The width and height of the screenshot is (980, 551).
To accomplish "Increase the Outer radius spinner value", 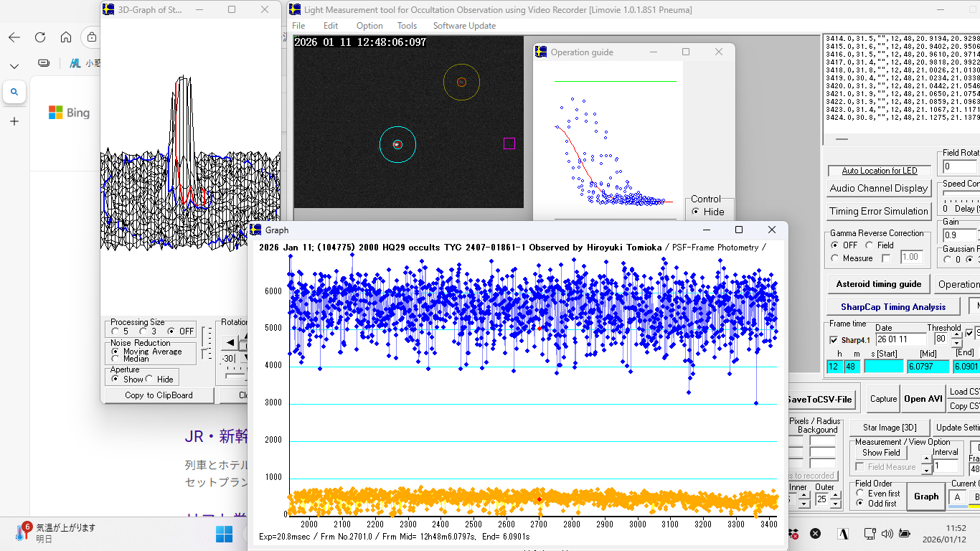I will coord(835,495).
